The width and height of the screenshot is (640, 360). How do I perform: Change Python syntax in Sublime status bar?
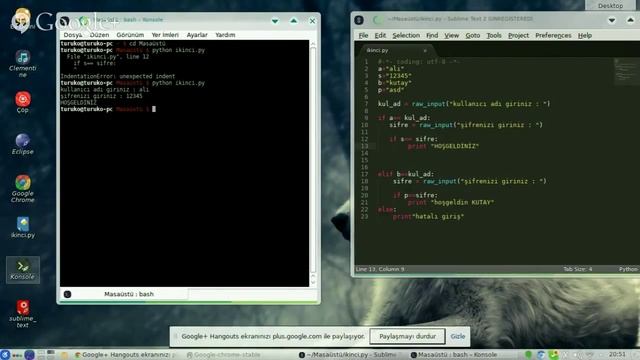point(628,269)
